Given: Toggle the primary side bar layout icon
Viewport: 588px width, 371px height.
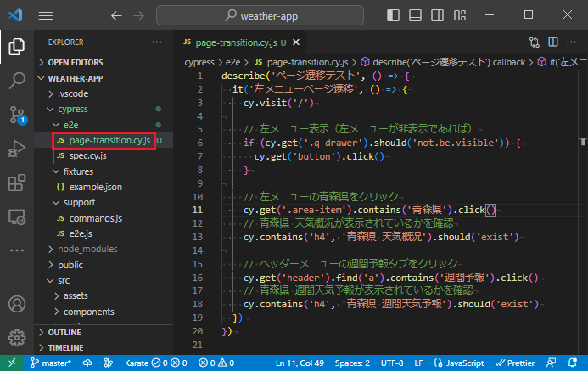Looking at the screenshot, I should tap(393, 15).
